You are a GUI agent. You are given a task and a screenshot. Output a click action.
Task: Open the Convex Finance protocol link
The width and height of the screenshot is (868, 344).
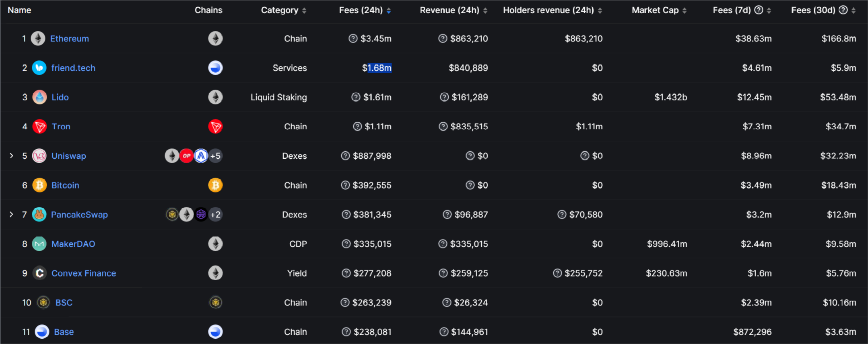84,273
